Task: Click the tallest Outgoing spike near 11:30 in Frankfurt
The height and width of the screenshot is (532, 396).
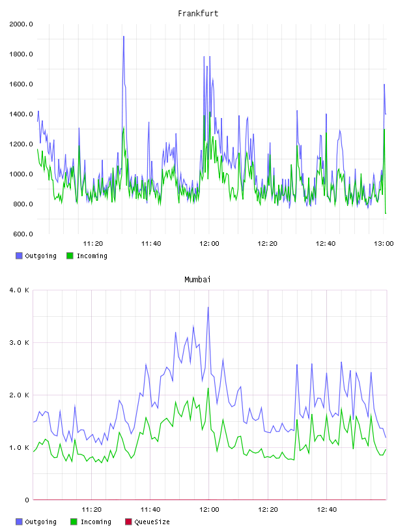Action: tap(124, 37)
